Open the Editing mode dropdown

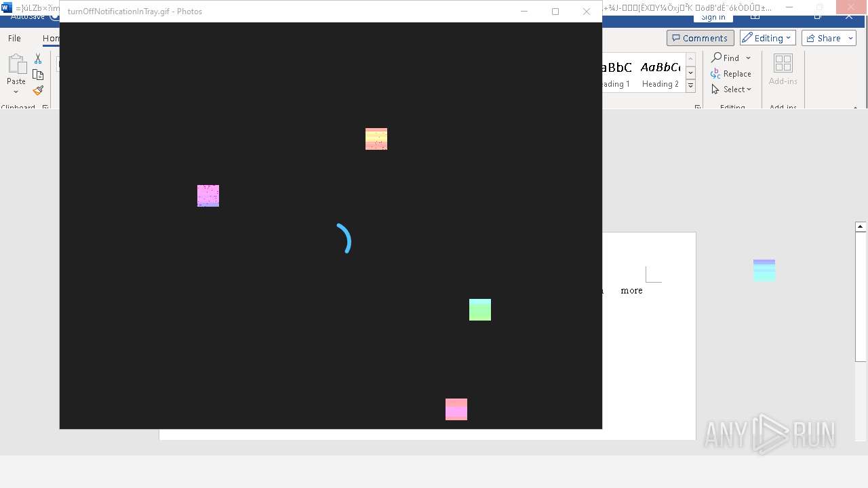(x=767, y=38)
